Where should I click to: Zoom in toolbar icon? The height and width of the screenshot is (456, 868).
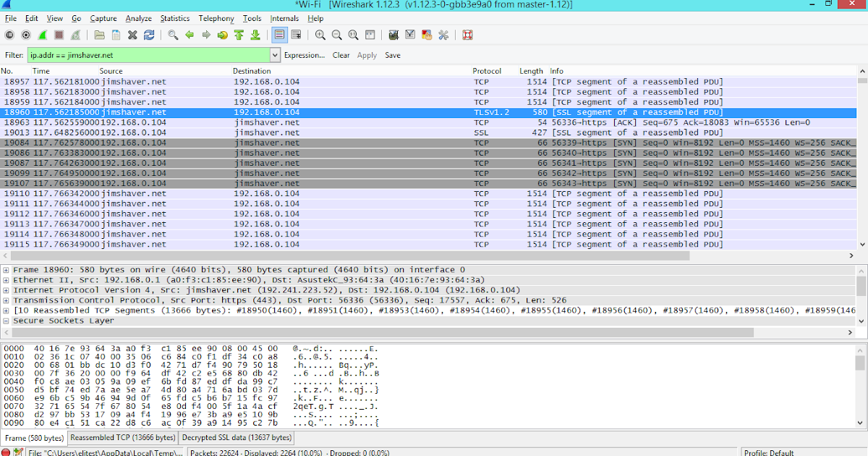320,35
